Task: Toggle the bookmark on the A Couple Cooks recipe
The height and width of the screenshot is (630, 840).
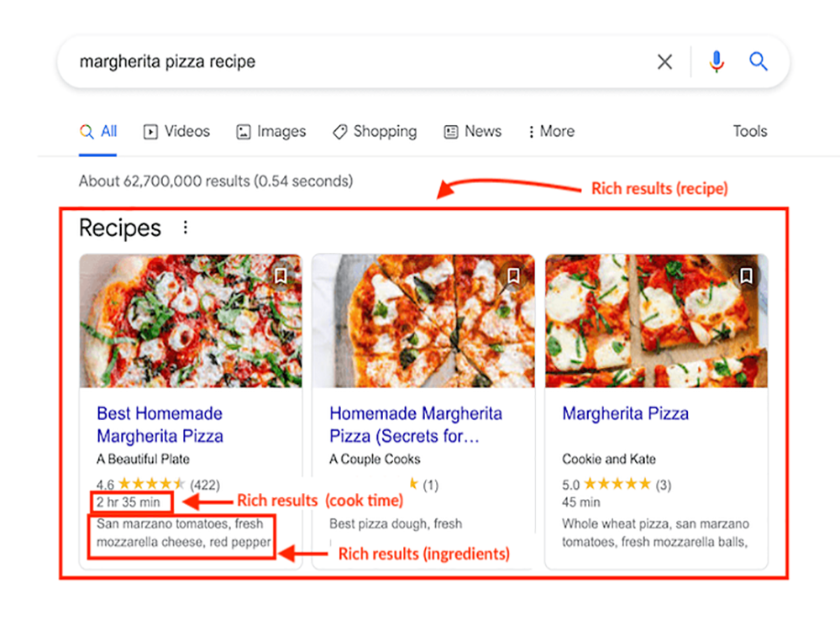Action: 513,274
